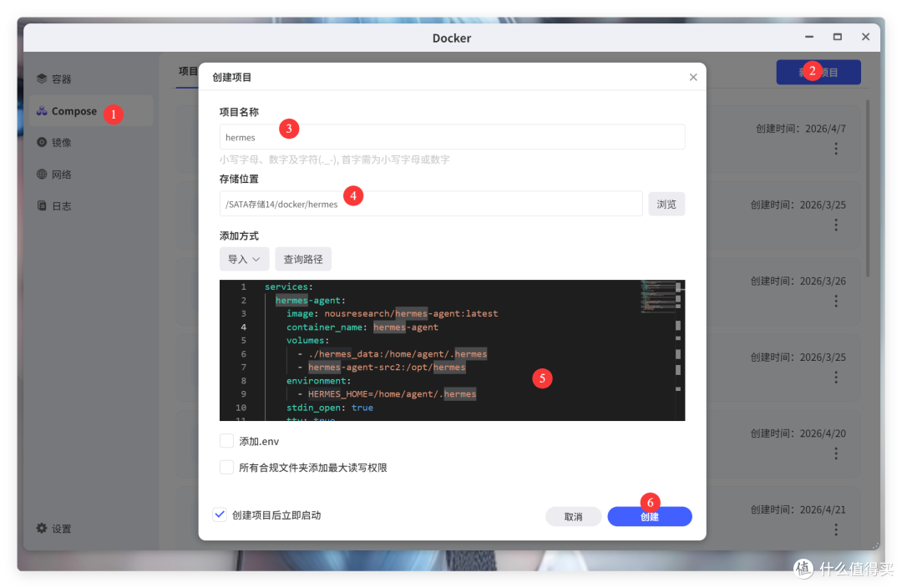
Task: Expand the 导入 dropdown
Action: tap(244, 260)
